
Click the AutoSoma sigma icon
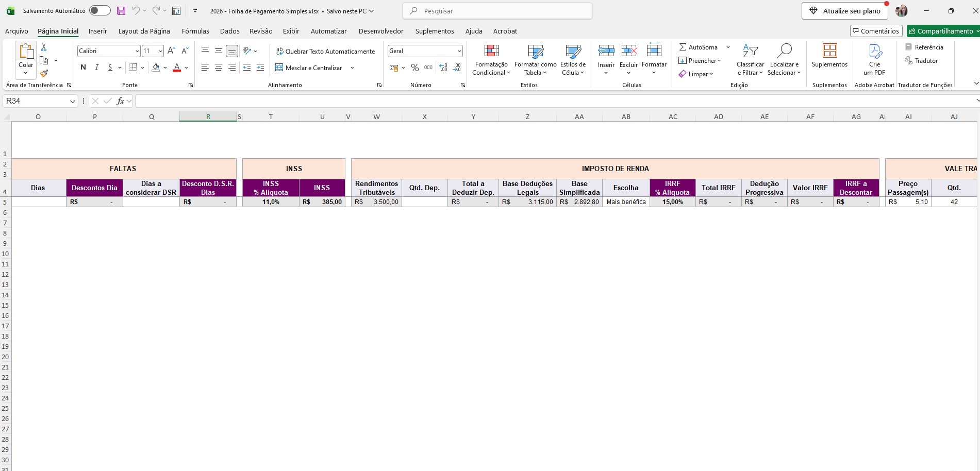[683, 47]
